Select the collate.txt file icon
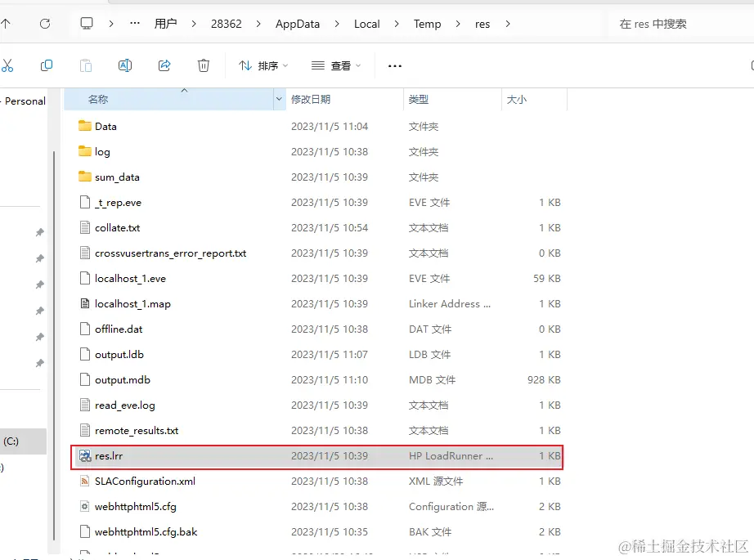The image size is (754, 560). click(x=84, y=227)
